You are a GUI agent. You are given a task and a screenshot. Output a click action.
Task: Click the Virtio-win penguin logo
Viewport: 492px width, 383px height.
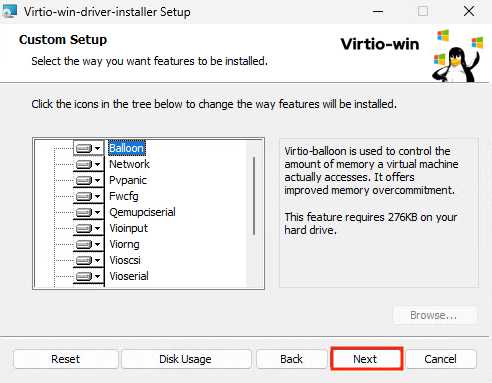(x=458, y=56)
